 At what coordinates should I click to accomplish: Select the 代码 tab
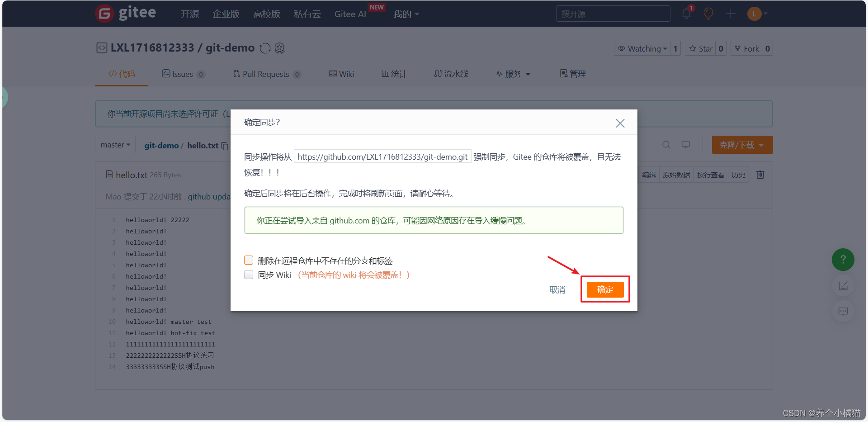point(122,74)
